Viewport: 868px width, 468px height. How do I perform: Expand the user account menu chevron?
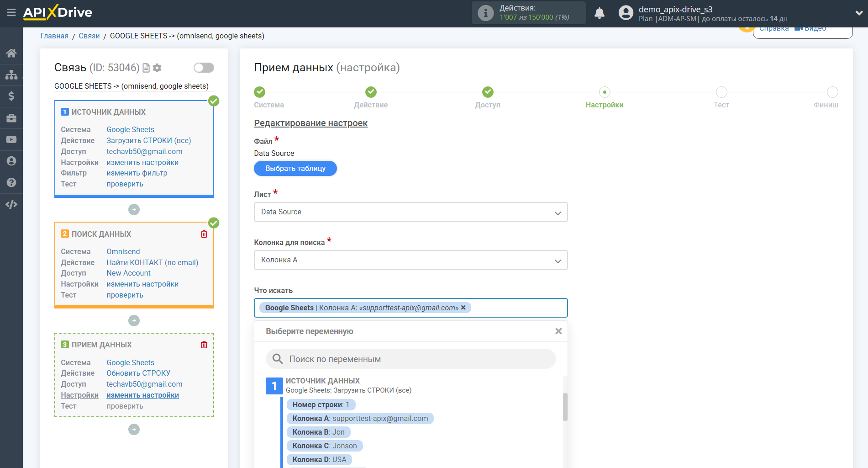858,13
